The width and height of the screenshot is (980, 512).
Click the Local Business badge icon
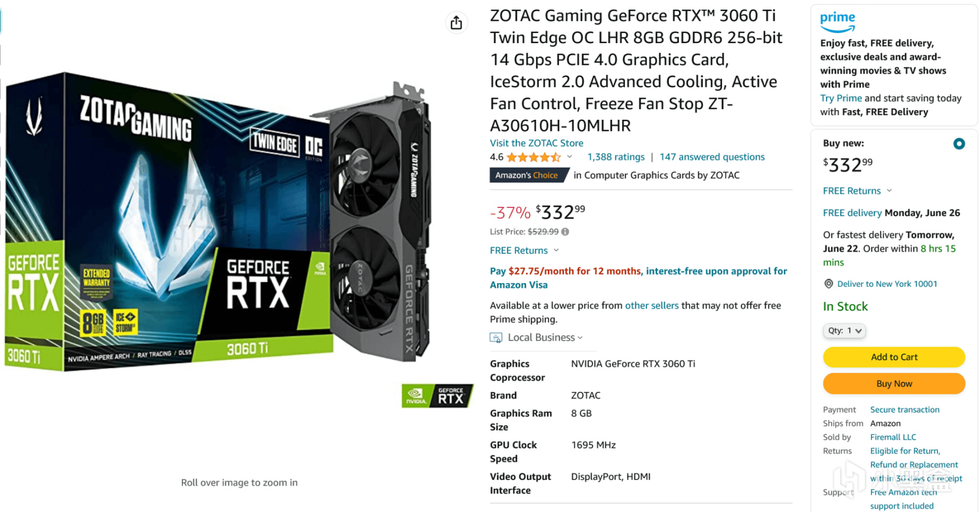pyautogui.click(x=496, y=337)
